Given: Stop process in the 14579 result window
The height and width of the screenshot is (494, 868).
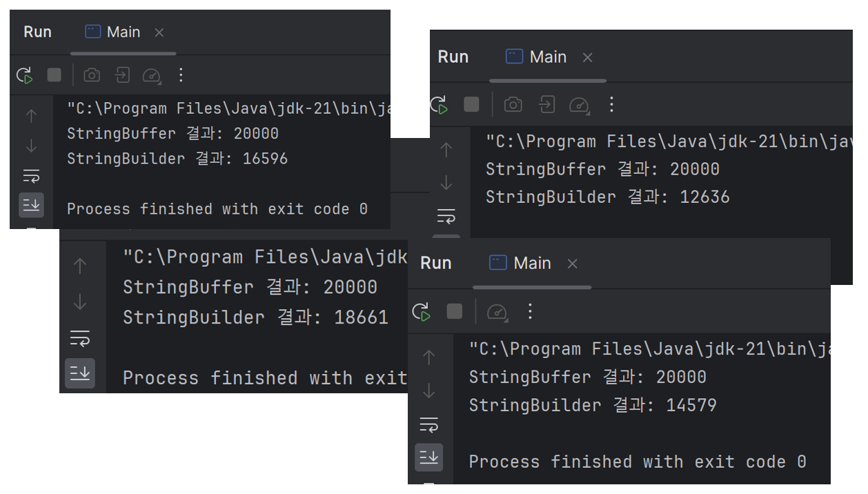Looking at the screenshot, I should pos(454,311).
